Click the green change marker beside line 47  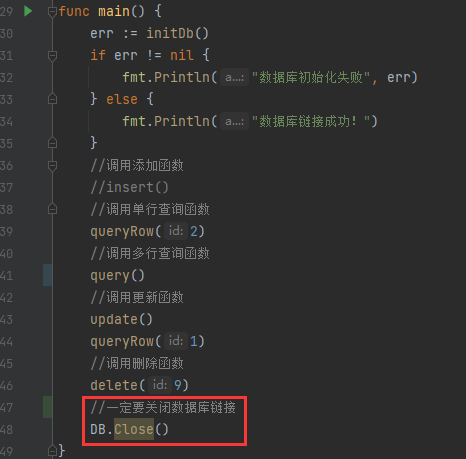tap(47, 407)
